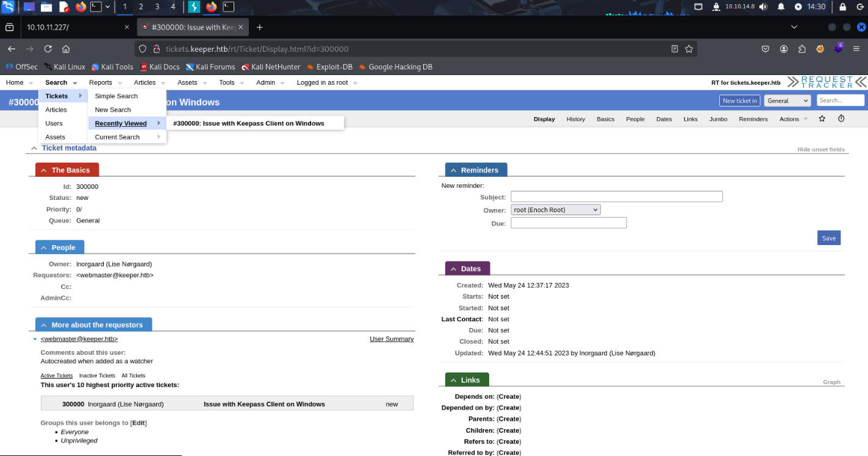Open the Exploit-DB bookmark
Screen dimensions: 868x456
pyautogui.click(x=329, y=66)
